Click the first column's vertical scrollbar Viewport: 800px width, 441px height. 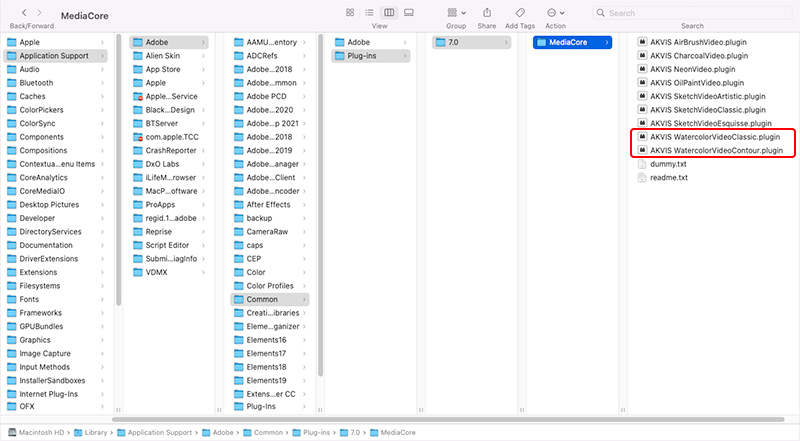[118, 170]
